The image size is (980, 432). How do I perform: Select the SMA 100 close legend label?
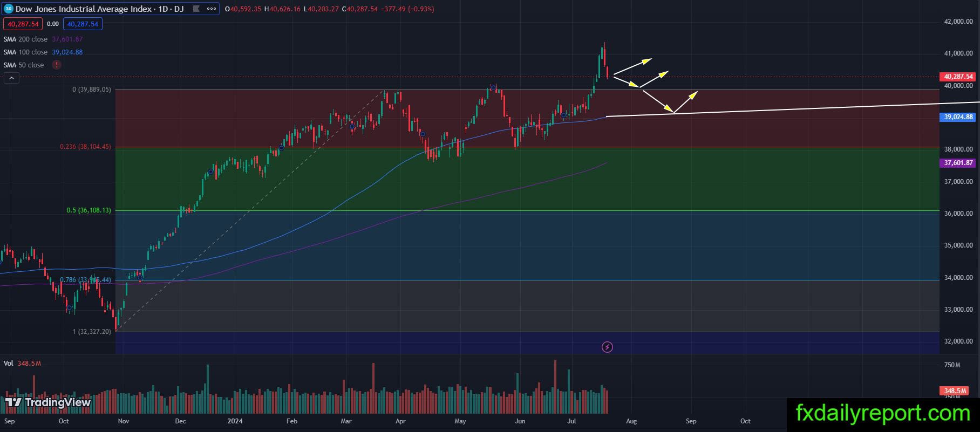[x=25, y=52]
